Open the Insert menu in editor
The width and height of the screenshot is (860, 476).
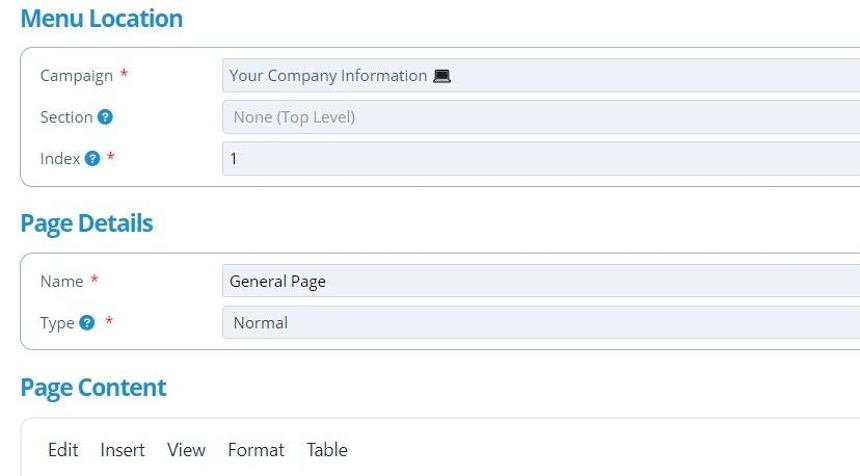pos(122,450)
